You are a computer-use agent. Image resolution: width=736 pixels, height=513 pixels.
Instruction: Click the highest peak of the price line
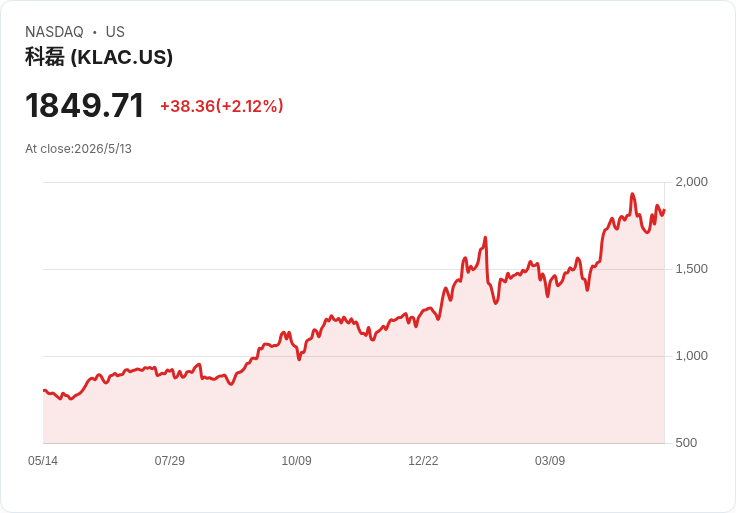[x=632, y=194]
